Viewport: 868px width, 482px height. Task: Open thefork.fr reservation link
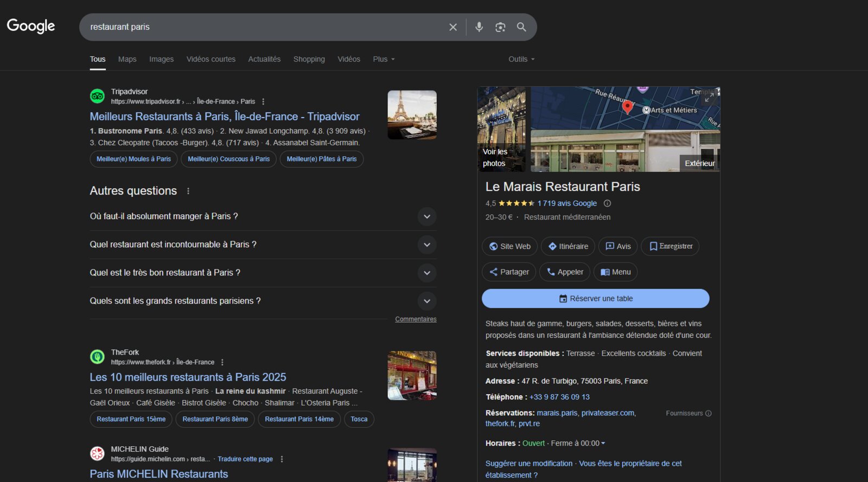tap(500, 424)
